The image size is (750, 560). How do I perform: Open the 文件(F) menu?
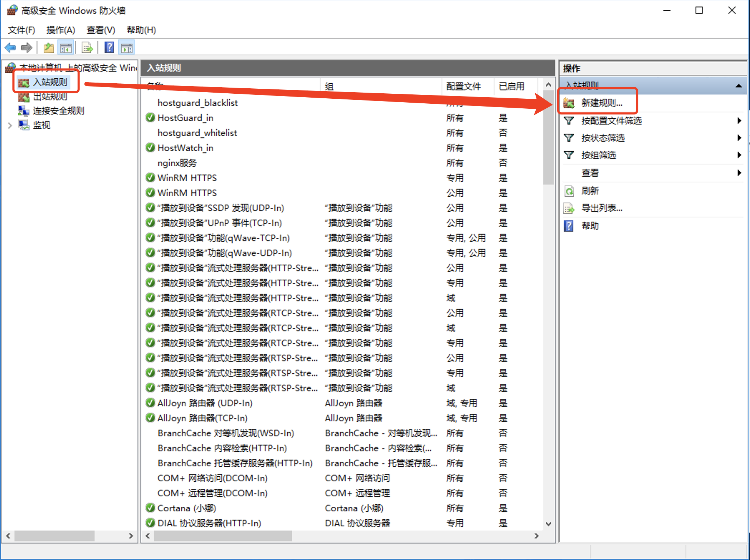click(21, 30)
